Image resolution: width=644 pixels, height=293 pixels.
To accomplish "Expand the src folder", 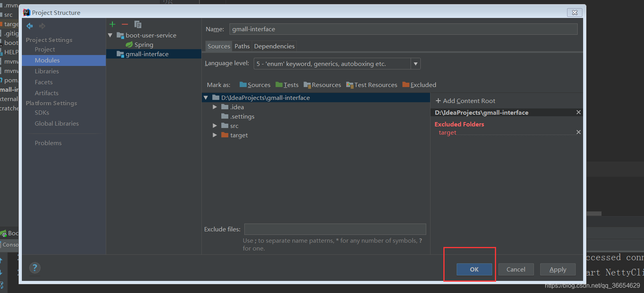I will 215,126.
